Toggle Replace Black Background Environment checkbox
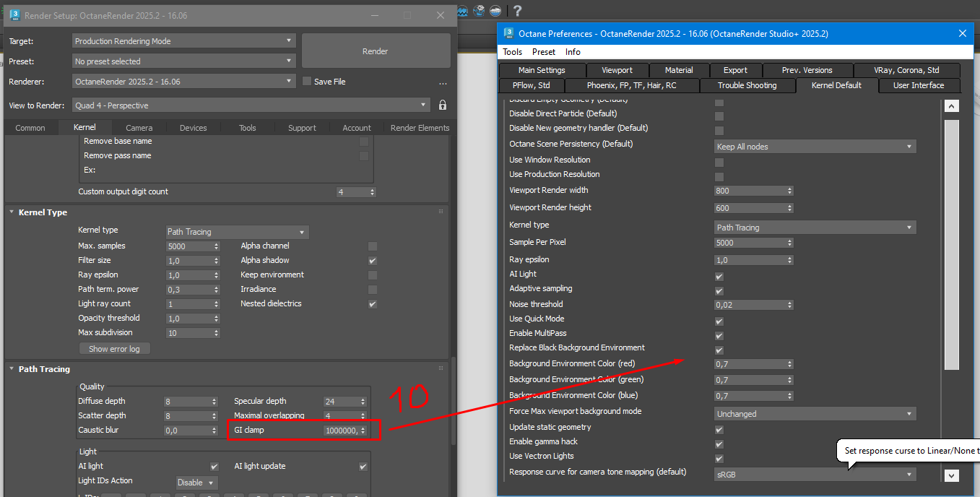Viewport: 980px width, 497px height. 719,350
